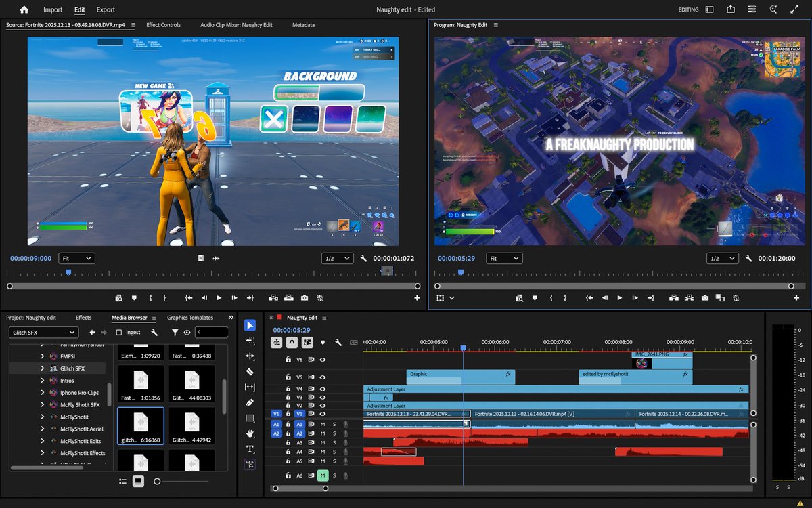This screenshot has width=812, height=508.
Task: Select the Slip tool
Action: pyautogui.click(x=250, y=387)
